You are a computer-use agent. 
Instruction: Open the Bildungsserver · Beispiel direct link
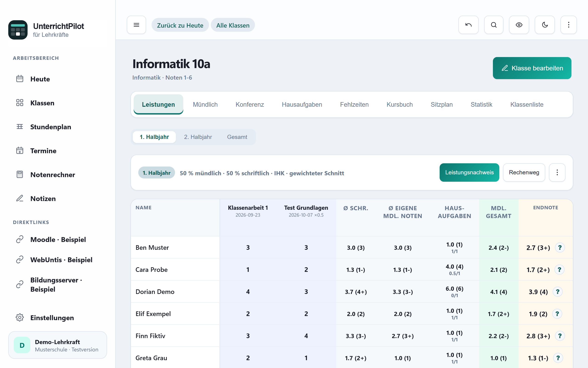(x=58, y=285)
